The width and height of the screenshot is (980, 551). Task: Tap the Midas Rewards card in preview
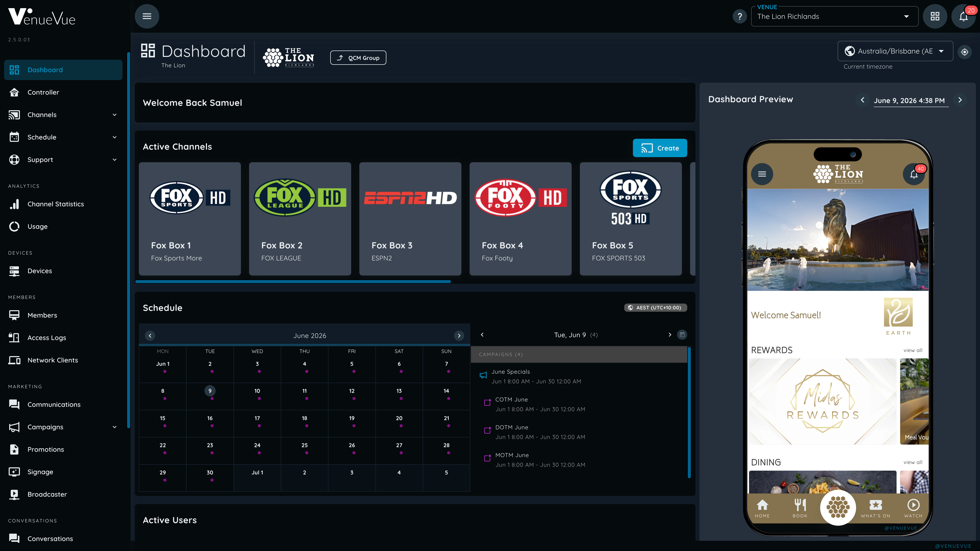click(823, 401)
